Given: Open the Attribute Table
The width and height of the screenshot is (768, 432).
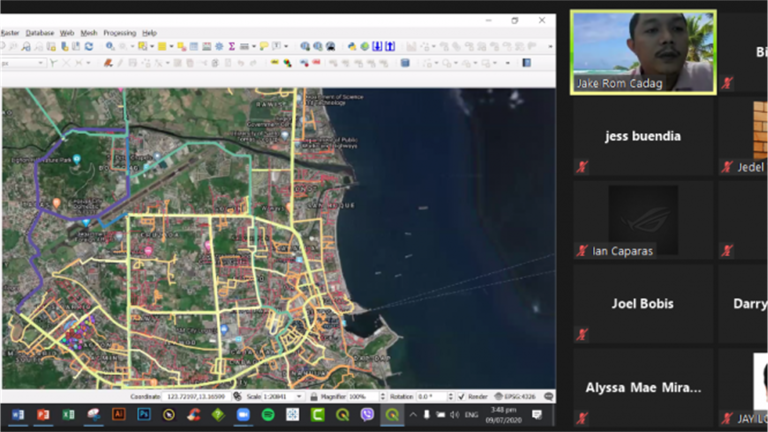Looking at the screenshot, I should click(x=194, y=46).
